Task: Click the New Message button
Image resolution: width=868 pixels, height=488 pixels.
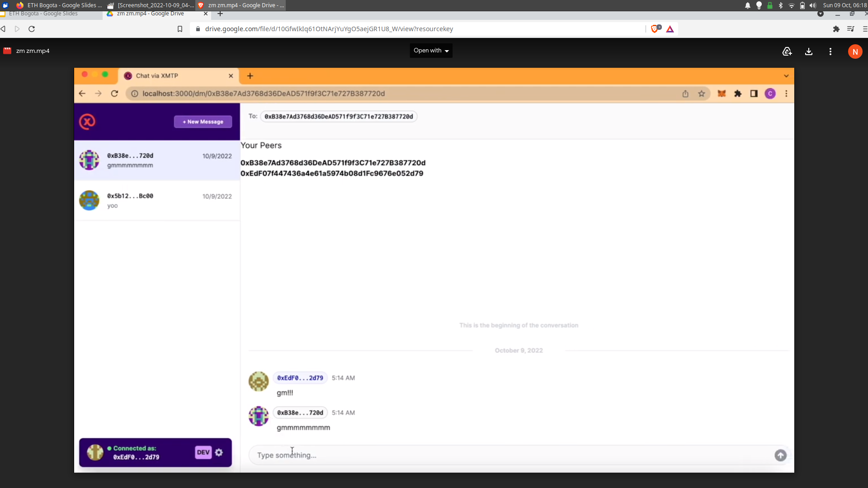Action: [x=203, y=121]
